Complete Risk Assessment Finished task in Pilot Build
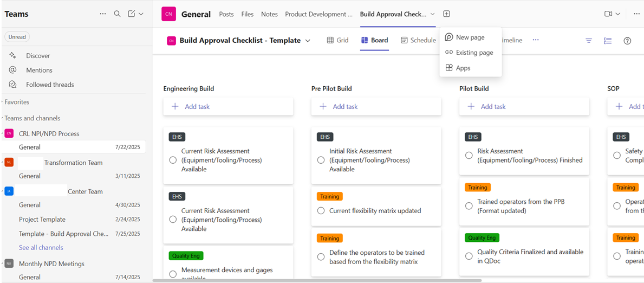Screen dimensions: 644x283 click(x=469, y=156)
